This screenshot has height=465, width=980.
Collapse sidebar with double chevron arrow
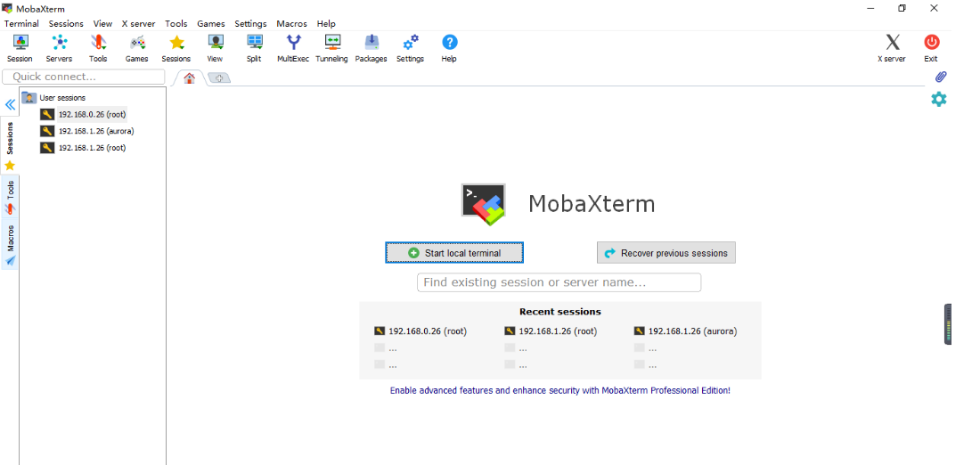(10, 104)
